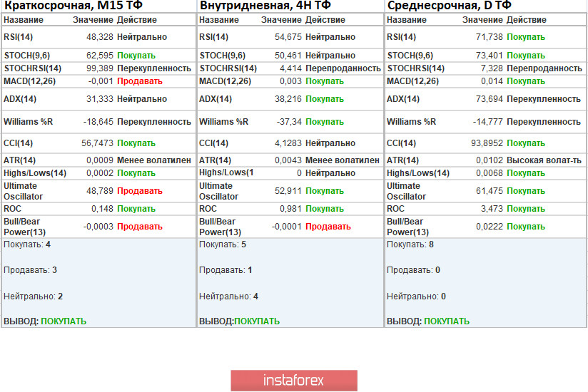Click the Ultimate Oscillator label in the M15 table
588x392 pixels.
tap(24, 191)
